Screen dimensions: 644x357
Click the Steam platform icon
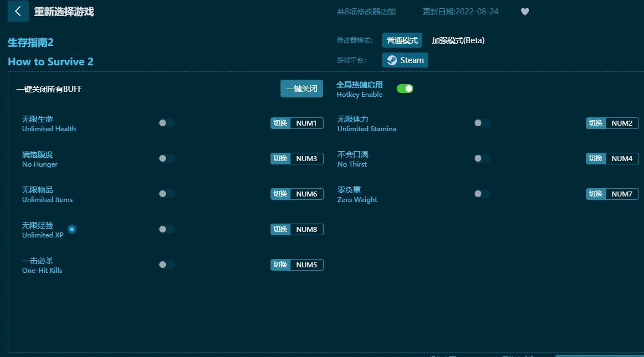click(x=404, y=60)
